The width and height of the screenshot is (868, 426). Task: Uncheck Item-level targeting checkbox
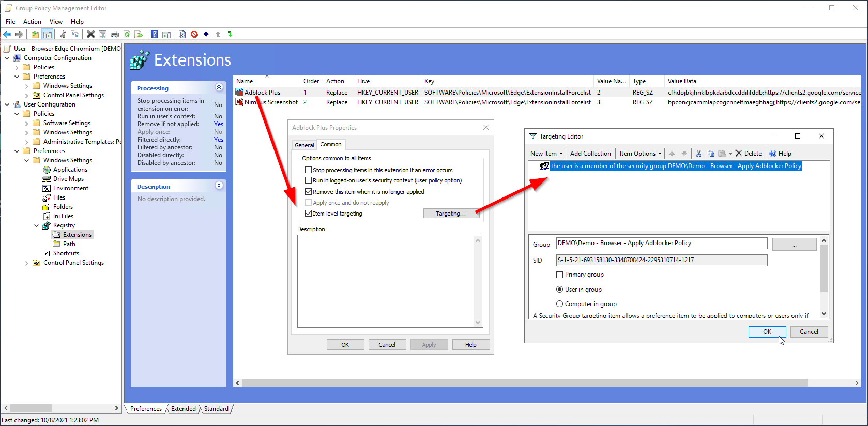coord(309,214)
